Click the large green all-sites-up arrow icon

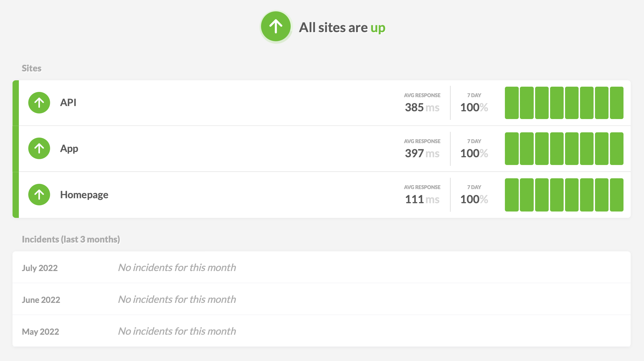tap(276, 27)
